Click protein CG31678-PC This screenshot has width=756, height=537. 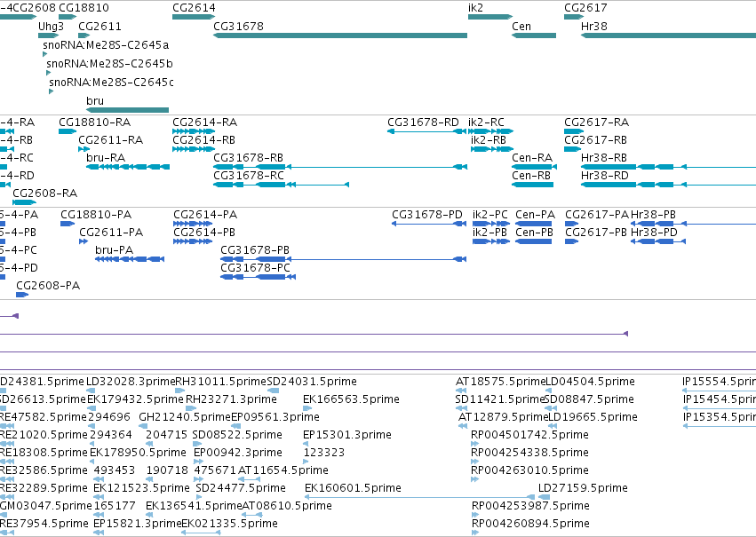(x=256, y=268)
